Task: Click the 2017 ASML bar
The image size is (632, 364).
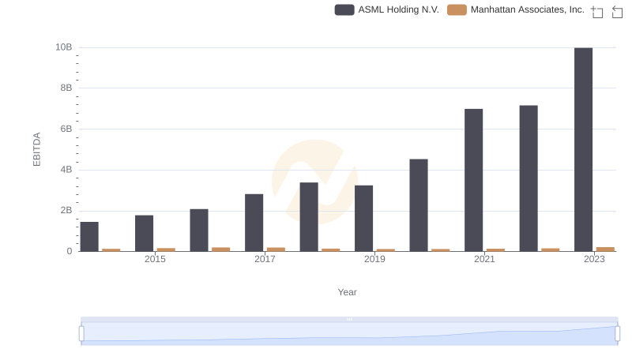Action: pyautogui.click(x=254, y=223)
